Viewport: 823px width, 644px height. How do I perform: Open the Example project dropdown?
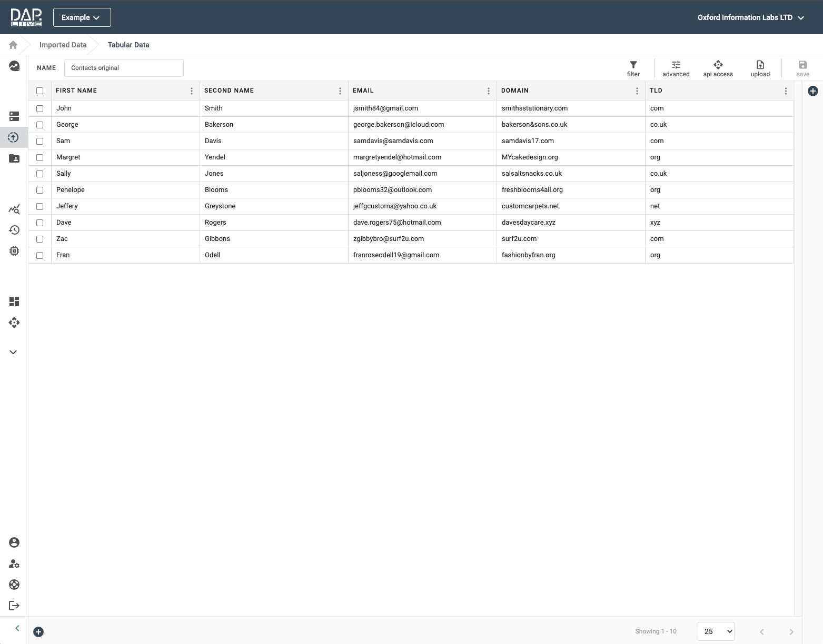pyautogui.click(x=82, y=17)
